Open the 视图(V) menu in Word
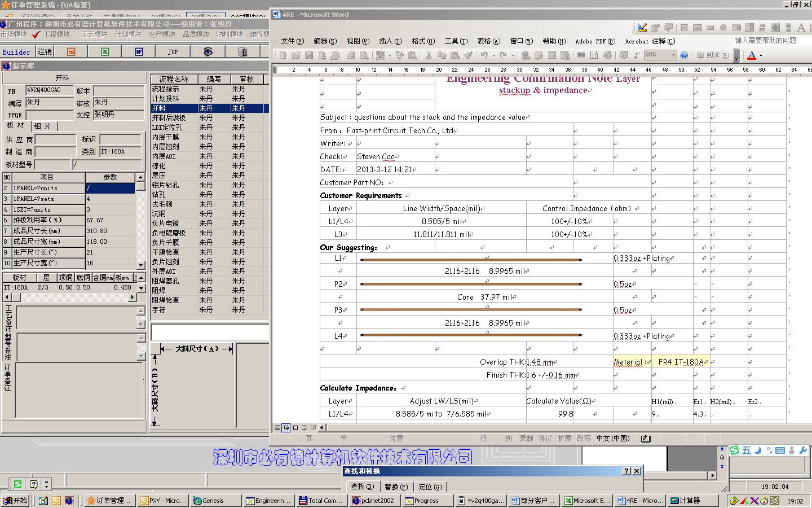This screenshot has height=508, width=812. (358, 41)
